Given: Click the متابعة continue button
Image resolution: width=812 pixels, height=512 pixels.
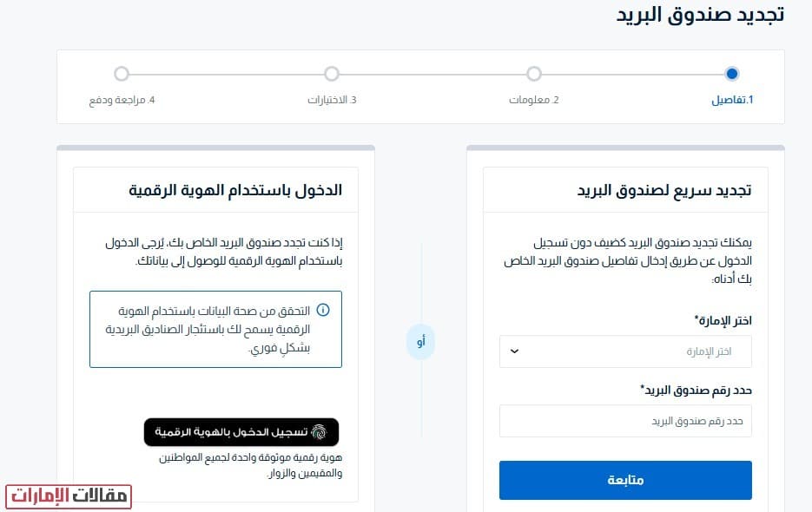Looking at the screenshot, I should pyautogui.click(x=624, y=480).
